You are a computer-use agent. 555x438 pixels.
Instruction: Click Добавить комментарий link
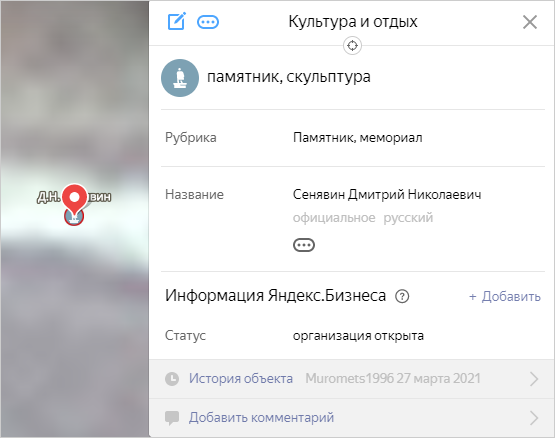[x=261, y=417]
